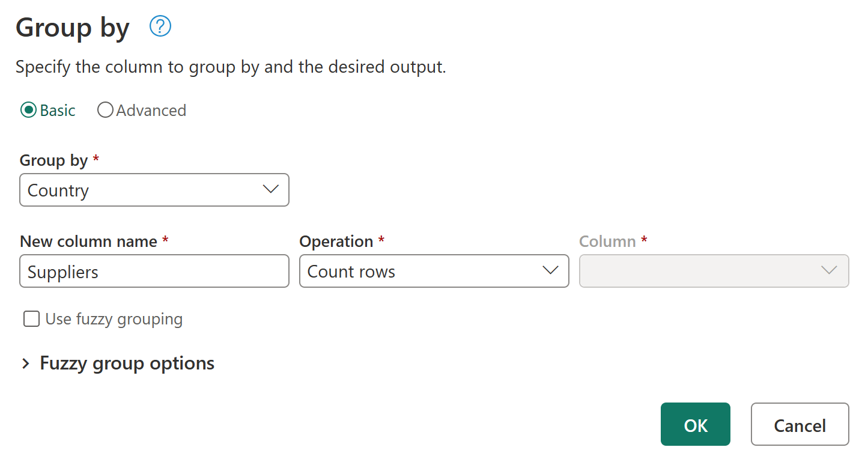Click the question mark next to Group by title
Viewport: 868px width, 465px height.
pyautogui.click(x=160, y=26)
